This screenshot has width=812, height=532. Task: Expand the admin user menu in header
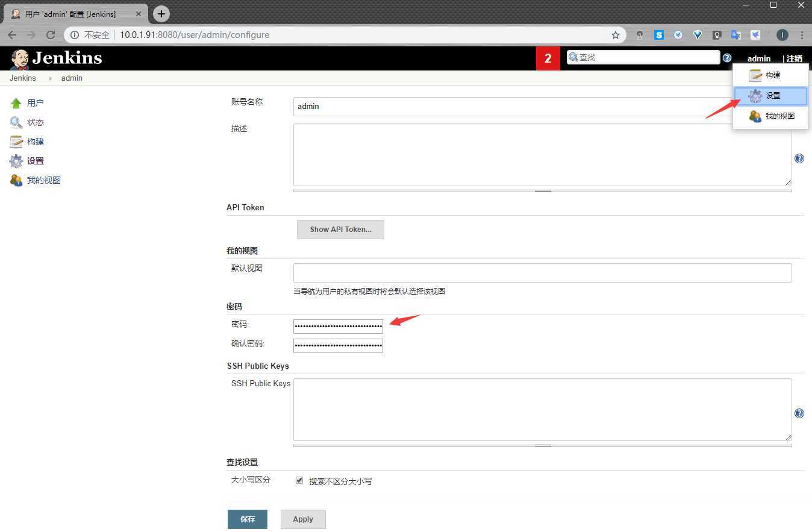pyautogui.click(x=758, y=58)
